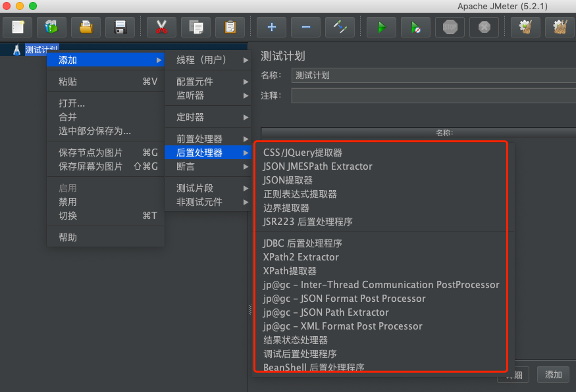576x392 pixels.
Task: Select jp@gc JSON Format Post Processor
Action: pyautogui.click(x=384, y=299)
